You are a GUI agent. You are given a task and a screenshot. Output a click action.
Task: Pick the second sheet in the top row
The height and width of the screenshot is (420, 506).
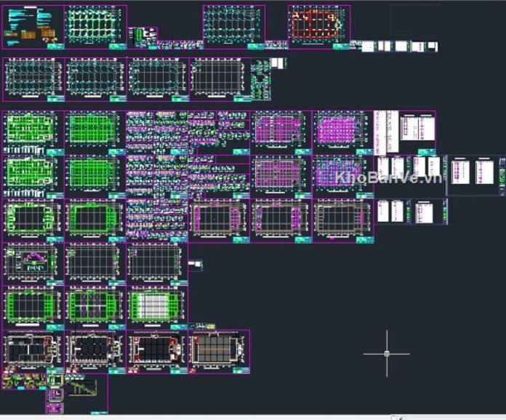[x=95, y=26]
